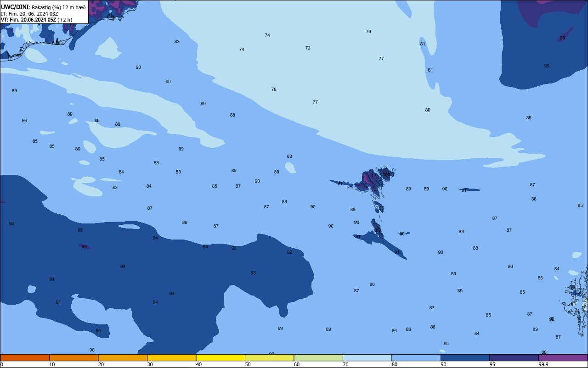Click the humidity value 80 on the map
The image size is (588, 368).
(428, 110)
